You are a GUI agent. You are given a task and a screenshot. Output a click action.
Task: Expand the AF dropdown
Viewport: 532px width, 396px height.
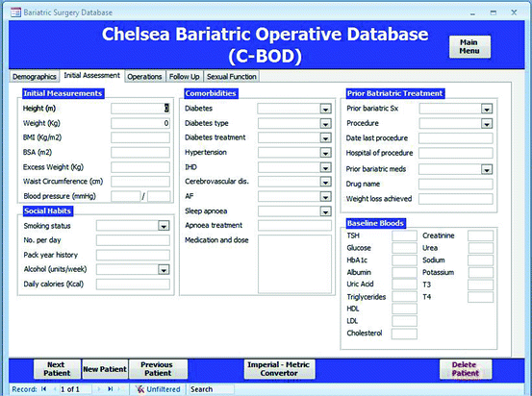325,197
